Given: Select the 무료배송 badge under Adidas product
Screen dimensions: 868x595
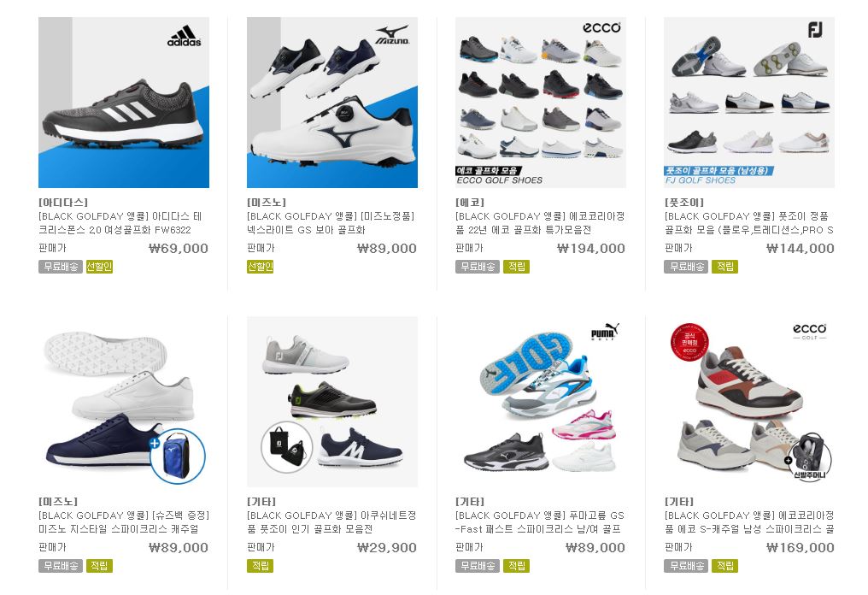Looking at the screenshot, I should (61, 267).
